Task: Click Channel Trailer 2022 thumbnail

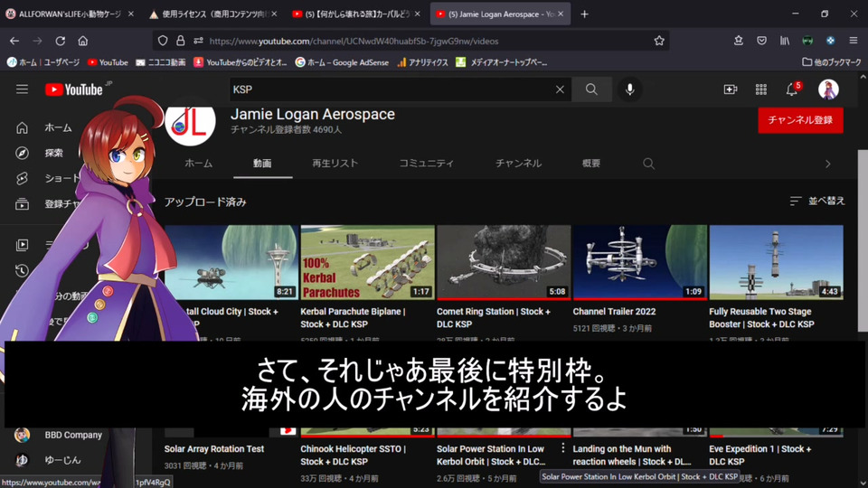Action: (x=640, y=262)
